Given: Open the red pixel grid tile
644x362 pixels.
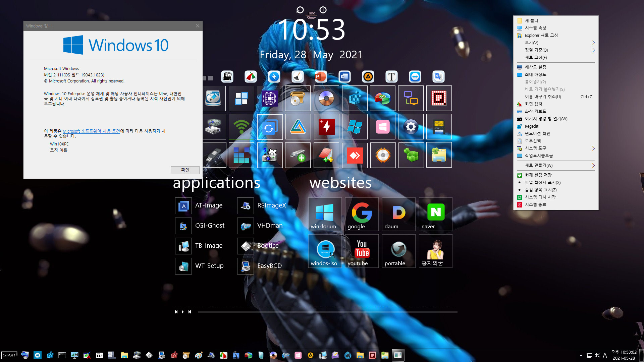Looking at the screenshot, I should (439, 98).
